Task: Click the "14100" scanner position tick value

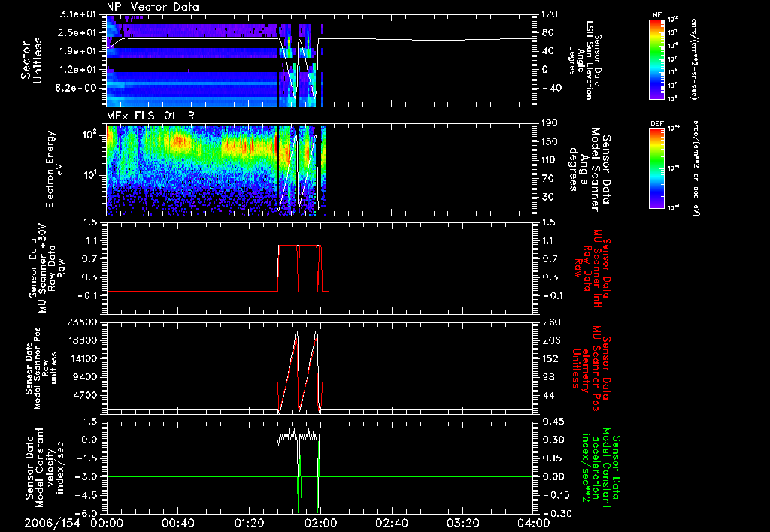Action: click(x=83, y=358)
